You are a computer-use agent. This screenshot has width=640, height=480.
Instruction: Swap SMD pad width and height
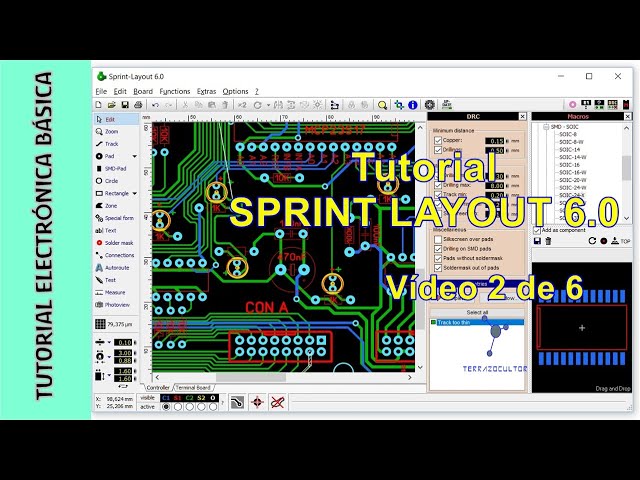122,386
